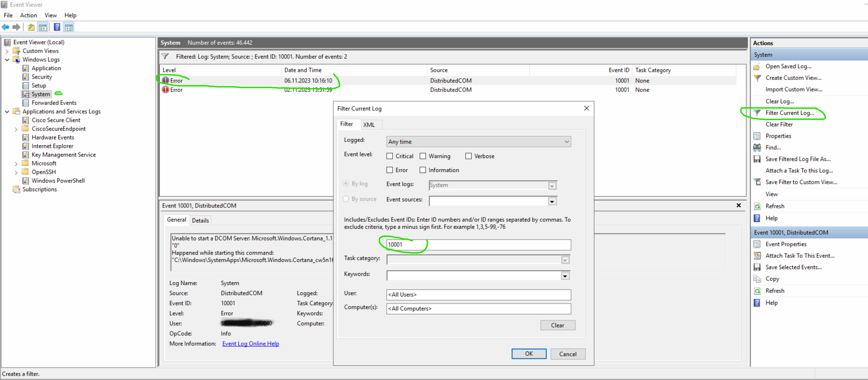Screen dimensions: 868x380
Task: Select the Application log tree item
Action: pyautogui.click(x=46, y=68)
